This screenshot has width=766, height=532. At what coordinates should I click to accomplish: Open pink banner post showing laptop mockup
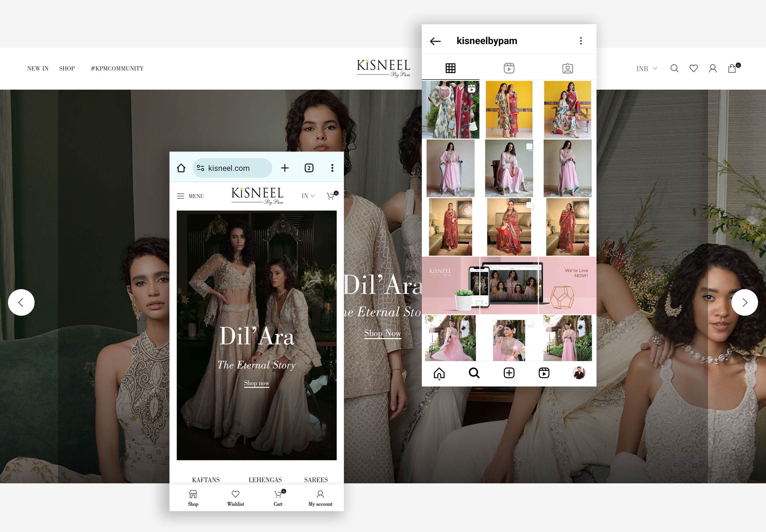click(x=509, y=285)
